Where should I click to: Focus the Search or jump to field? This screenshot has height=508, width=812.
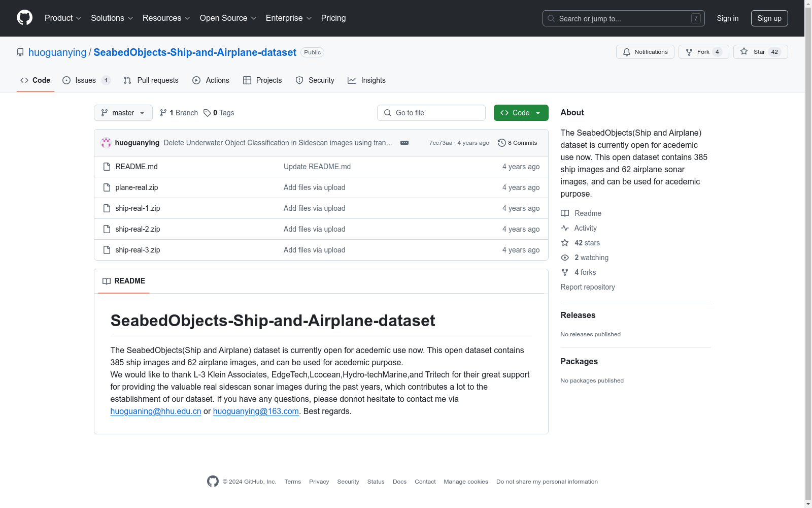pos(624,18)
